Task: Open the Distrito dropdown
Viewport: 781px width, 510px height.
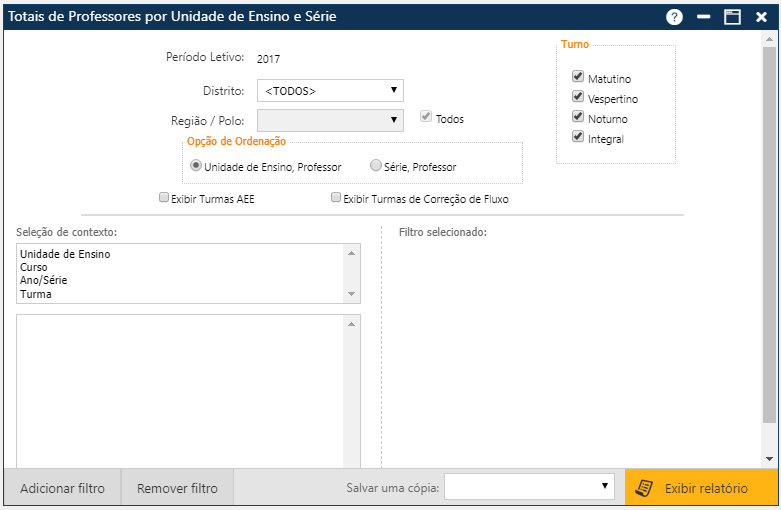Action: coord(330,91)
